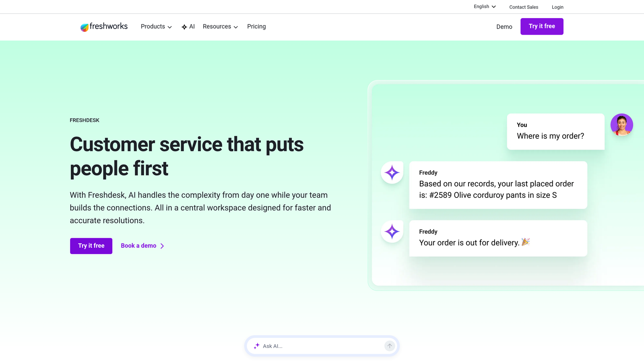Click Try it free in the header
The width and height of the screenshot is (644, 362).
pyautogui.click(x=542, y=26)
